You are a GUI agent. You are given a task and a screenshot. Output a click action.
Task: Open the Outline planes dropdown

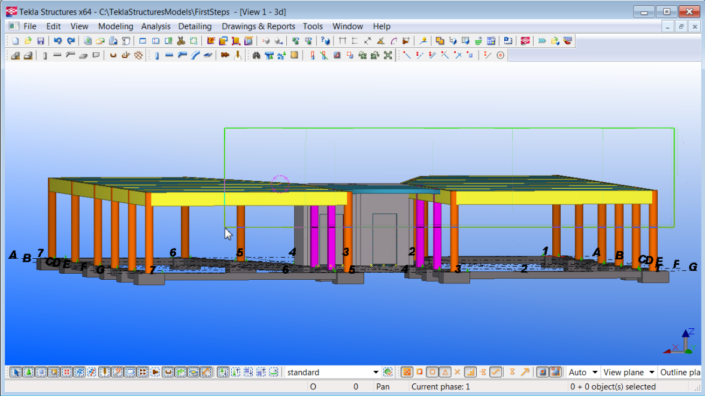679,372
